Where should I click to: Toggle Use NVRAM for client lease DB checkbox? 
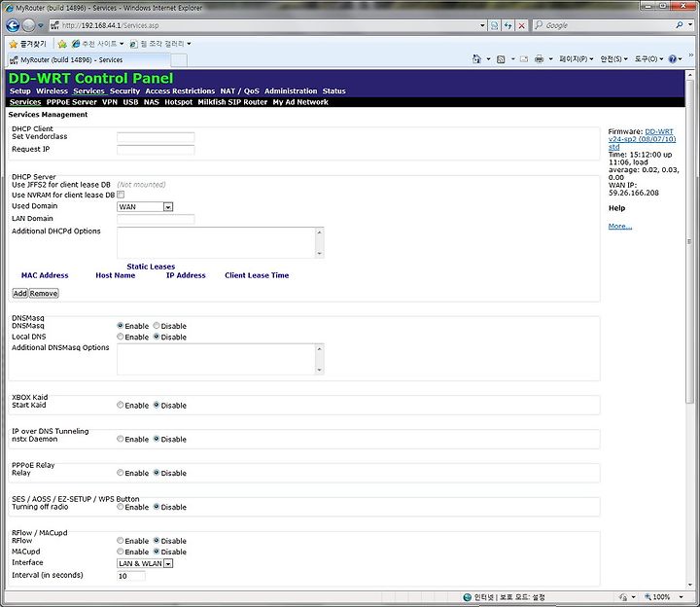click(x=121, y=195)
